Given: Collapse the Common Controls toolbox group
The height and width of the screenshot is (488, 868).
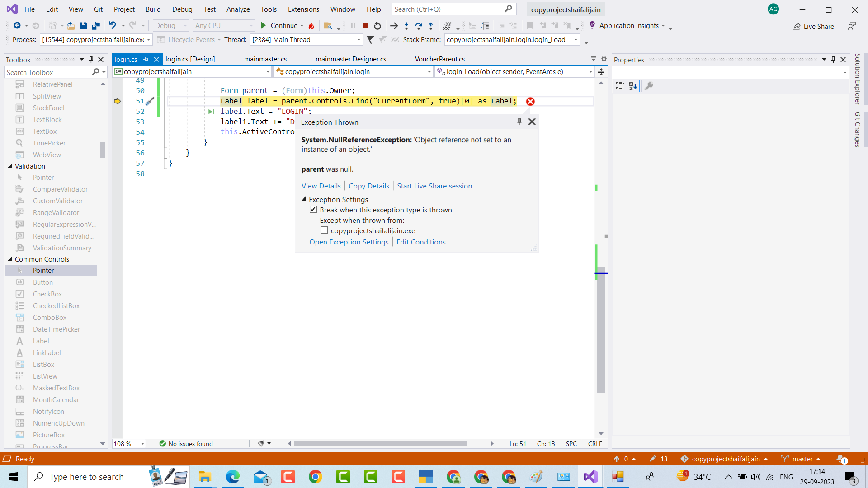Looking at the screenshot, I should 10,259.
